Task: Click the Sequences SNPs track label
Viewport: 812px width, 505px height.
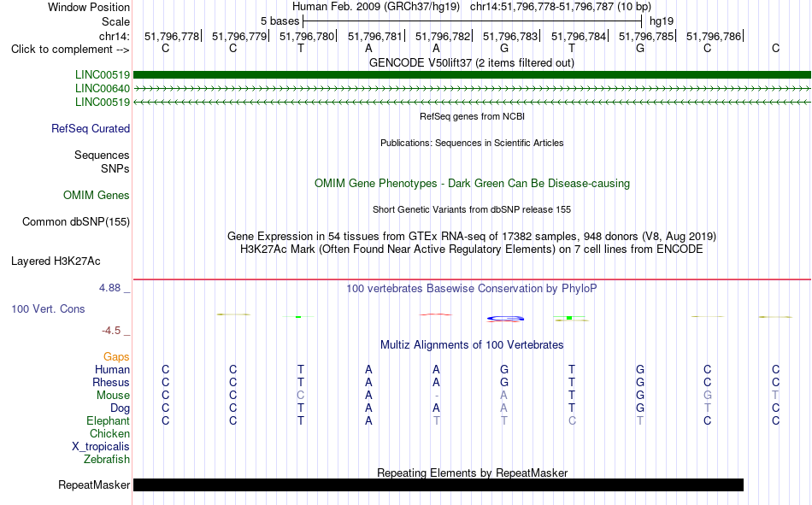Action: [x=102, y=162]
